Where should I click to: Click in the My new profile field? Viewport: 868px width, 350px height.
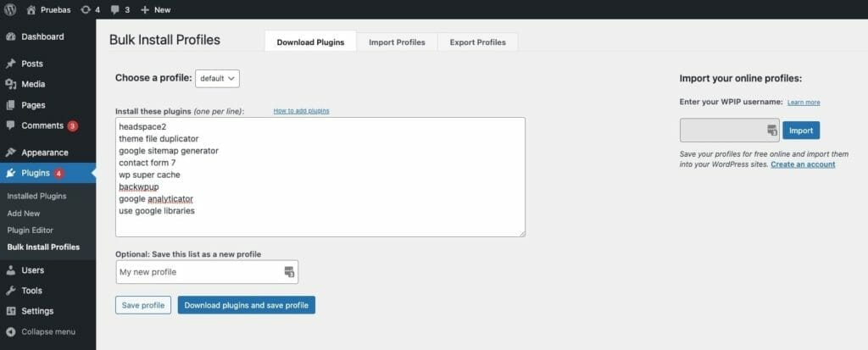(x=207, y=272)
